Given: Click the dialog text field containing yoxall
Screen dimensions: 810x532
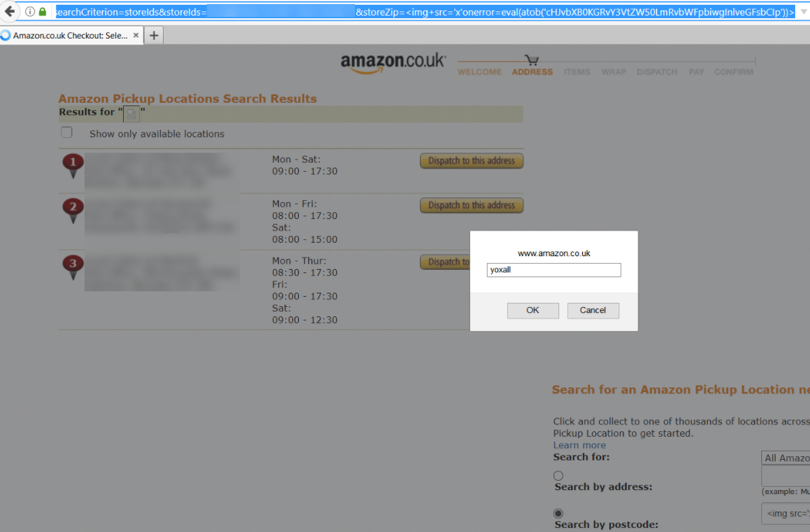Looking at the screenshot, I should tap(554, 270).
